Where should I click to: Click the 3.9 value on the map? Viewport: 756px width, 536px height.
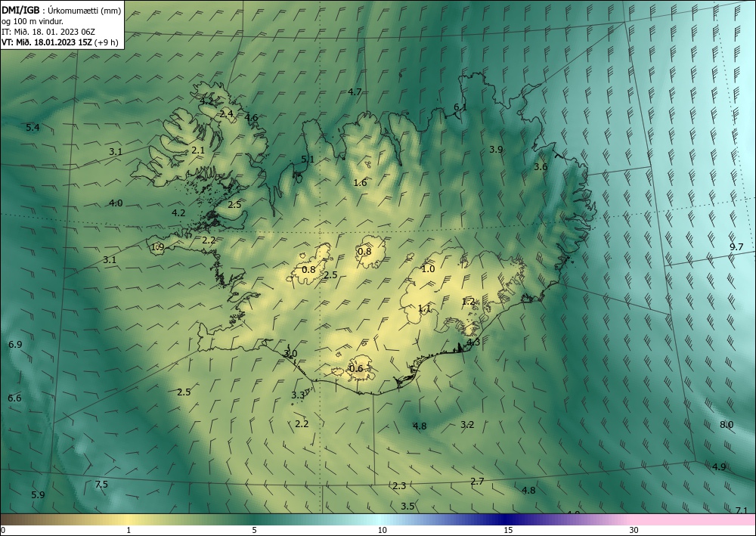(x=496, y=150)
